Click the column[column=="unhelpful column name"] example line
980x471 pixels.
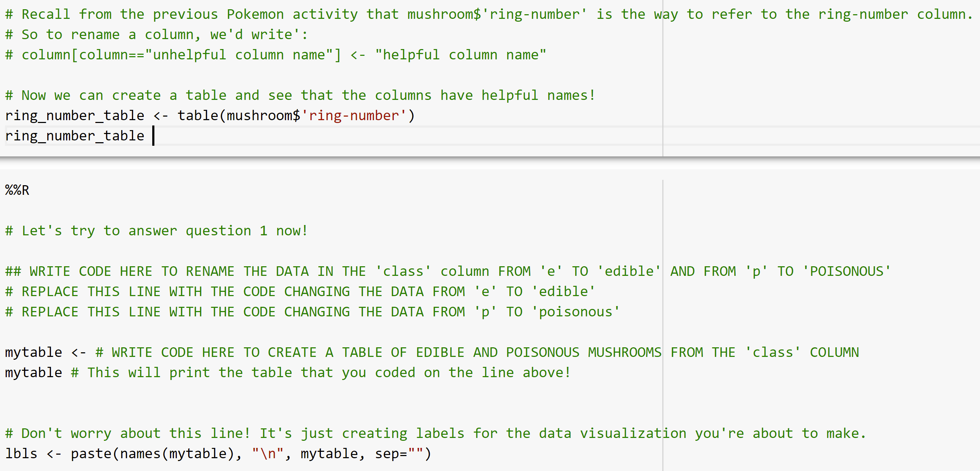point(275,55)
